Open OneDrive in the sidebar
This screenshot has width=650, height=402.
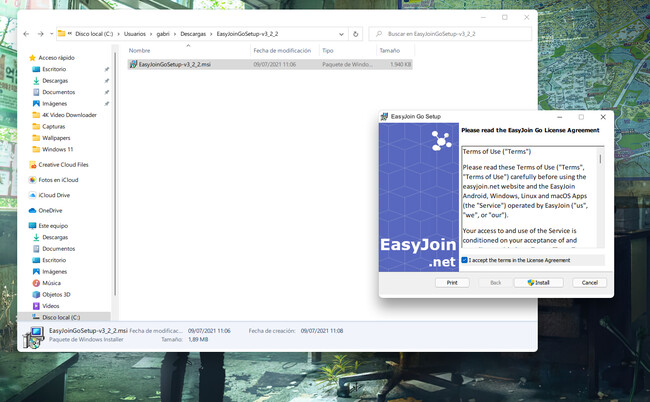pyautogui.click(x=50, y=210)
